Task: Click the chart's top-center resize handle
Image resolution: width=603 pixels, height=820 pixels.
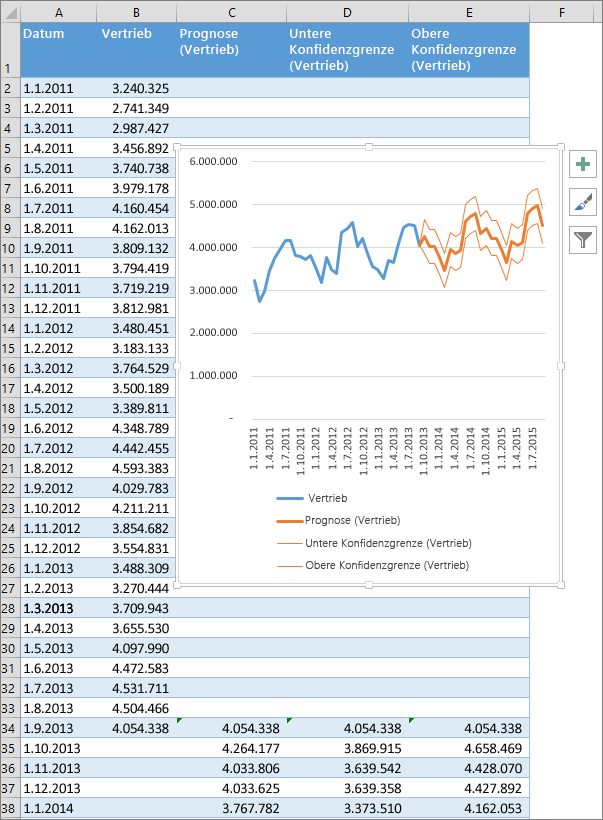Action: pos(369,147)
